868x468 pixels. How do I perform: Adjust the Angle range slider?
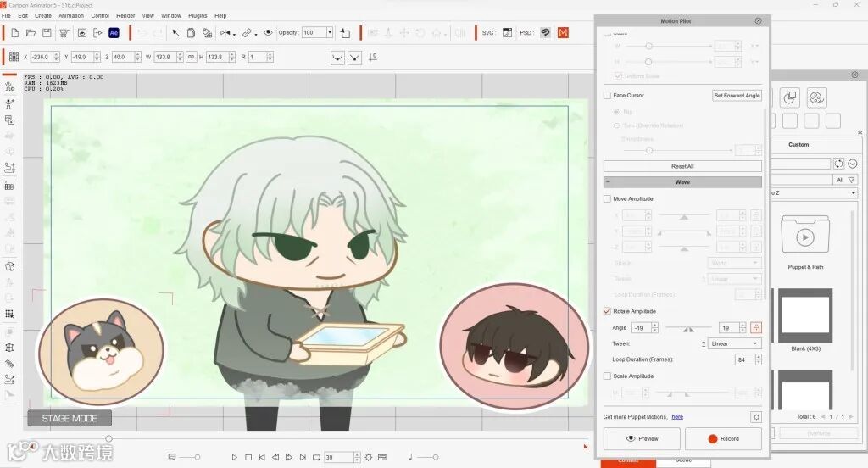688,328
